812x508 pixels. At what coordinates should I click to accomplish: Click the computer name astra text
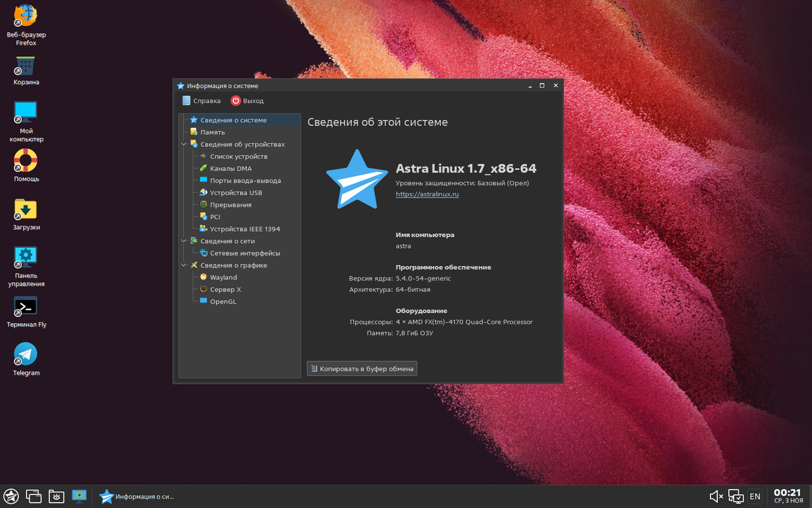pos(403,246)
